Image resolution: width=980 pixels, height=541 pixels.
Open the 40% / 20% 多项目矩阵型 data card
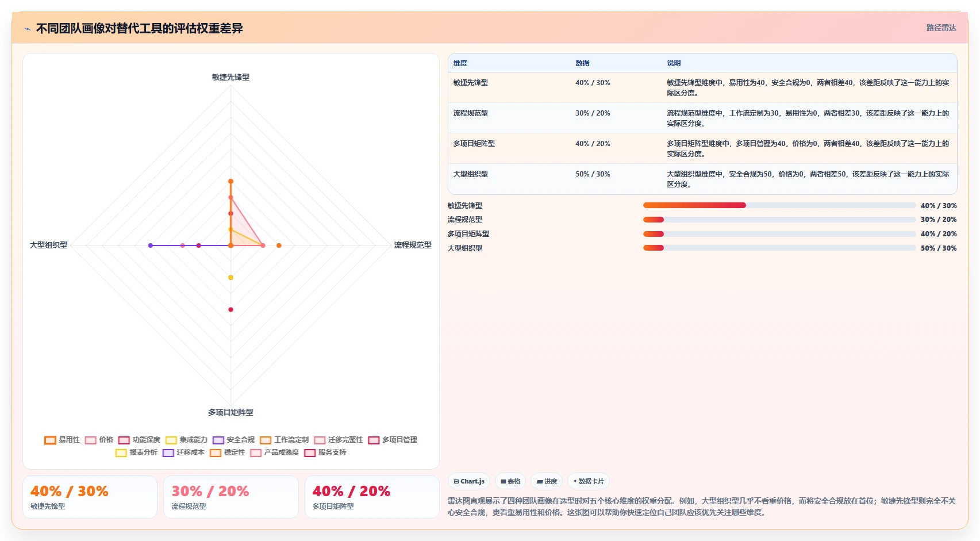click(372, 497)
